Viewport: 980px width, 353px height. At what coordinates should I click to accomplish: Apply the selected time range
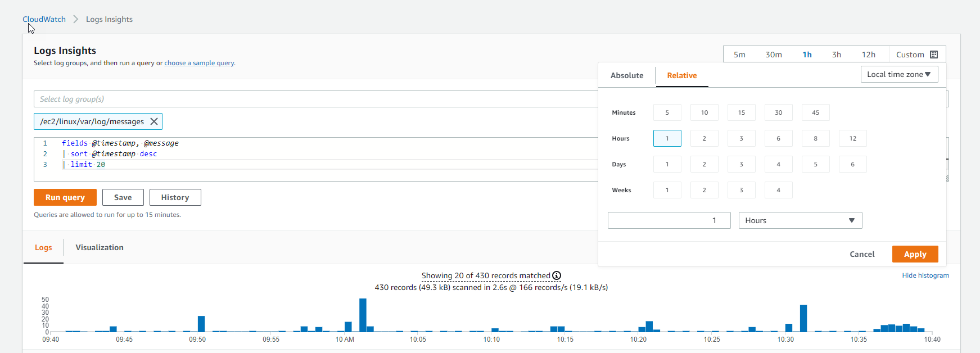915,254
